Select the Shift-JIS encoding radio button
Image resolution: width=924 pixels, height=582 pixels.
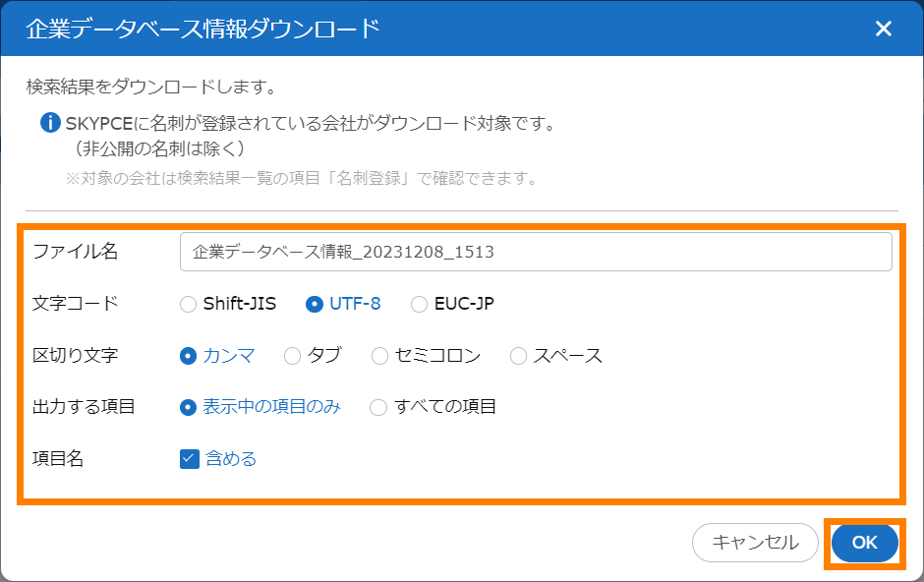(x=189, y=304)
